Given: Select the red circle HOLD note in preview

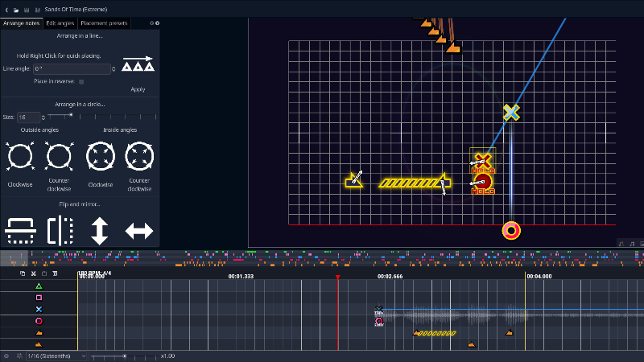Looking at the screenshot, I should click(x=483, y=183).
